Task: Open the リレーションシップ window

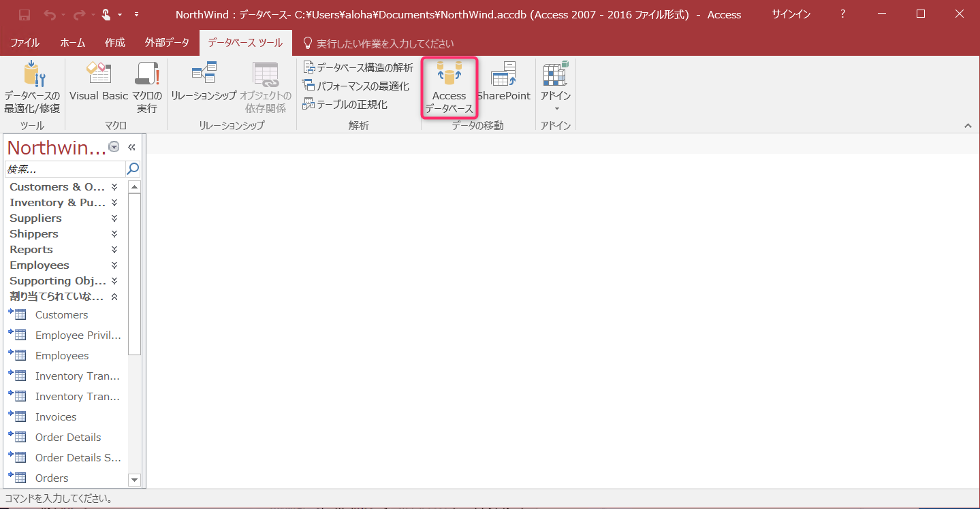Action: point(204,86)
